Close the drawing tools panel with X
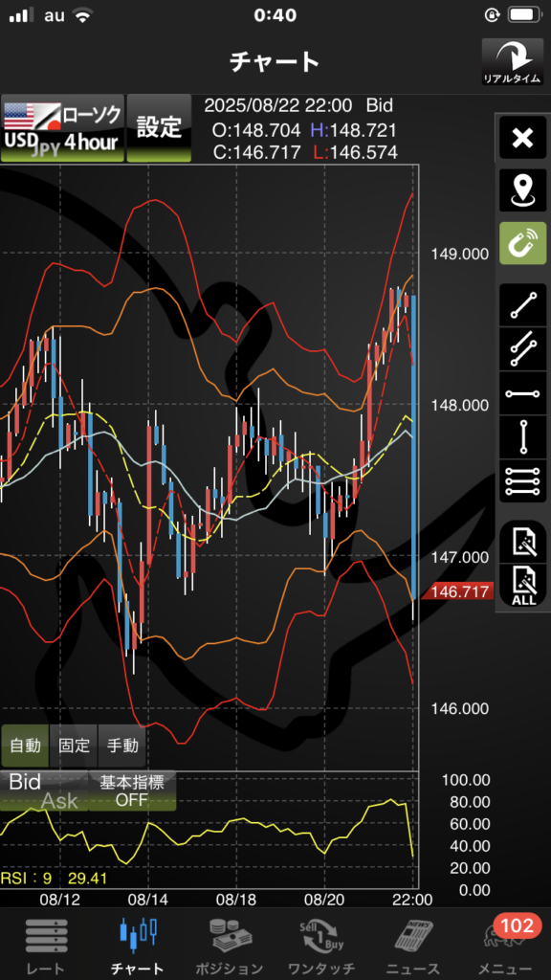Image resolution: width=551 pixels, height=980 pixels. (522, 138)
